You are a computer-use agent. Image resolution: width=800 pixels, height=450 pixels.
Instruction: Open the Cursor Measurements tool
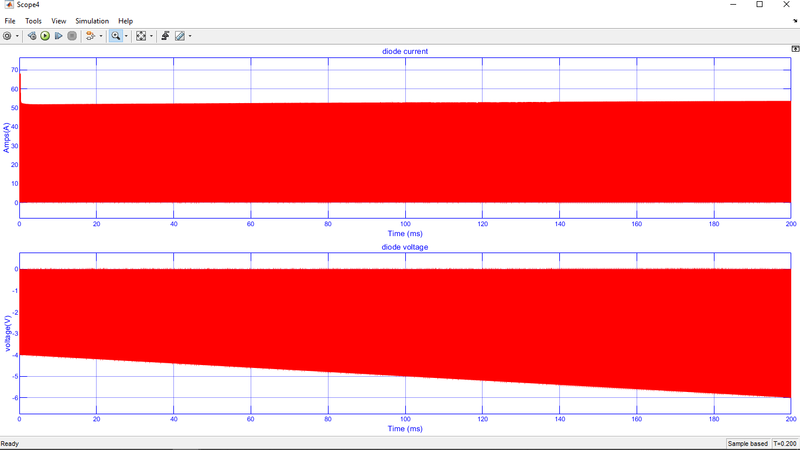coord(165,36)
